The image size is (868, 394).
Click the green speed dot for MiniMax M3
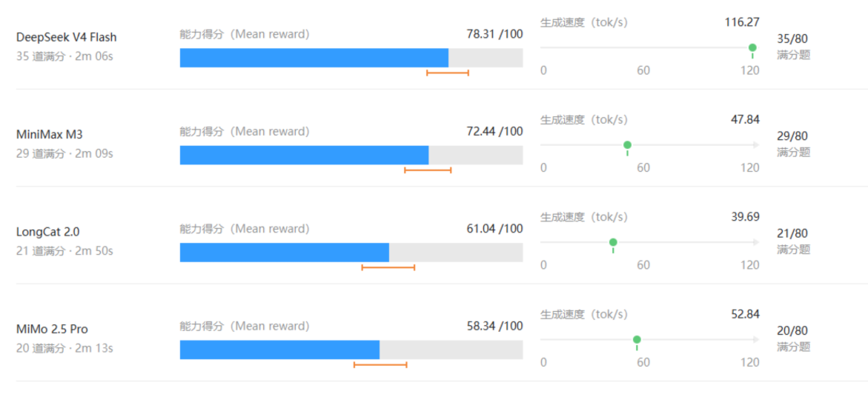click(627, 145)
